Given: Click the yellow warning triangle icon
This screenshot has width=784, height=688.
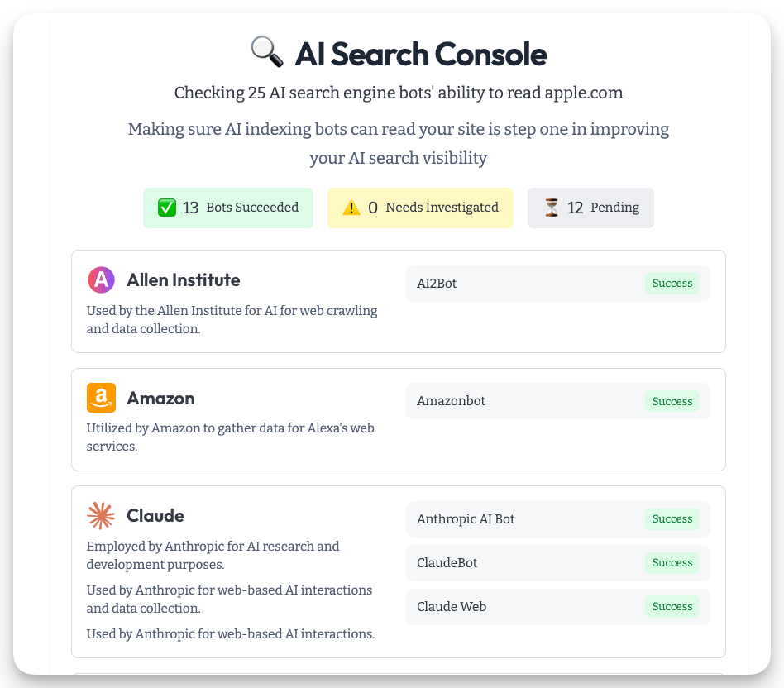Looking at the screenshot, I should tap(351, 208).
